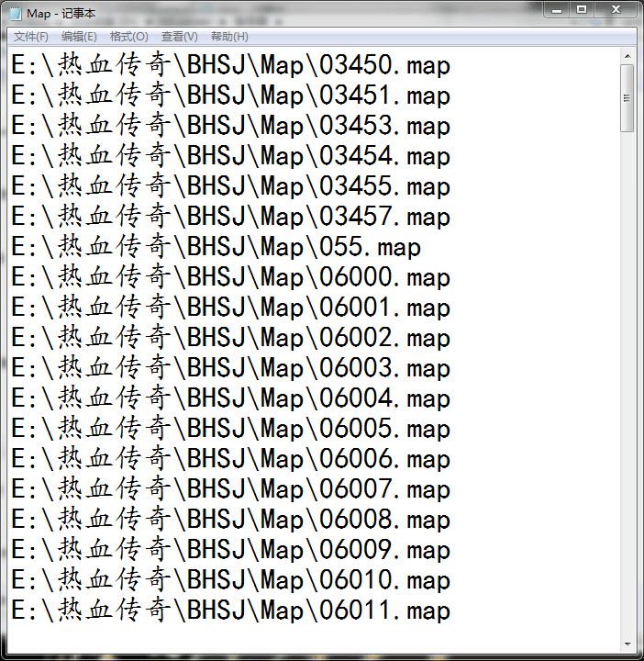The height and width of the screenshot is (661, 644).
Task: Open the 帮助(H) menu
Action: pyautogui.click(x=229, y=37)
